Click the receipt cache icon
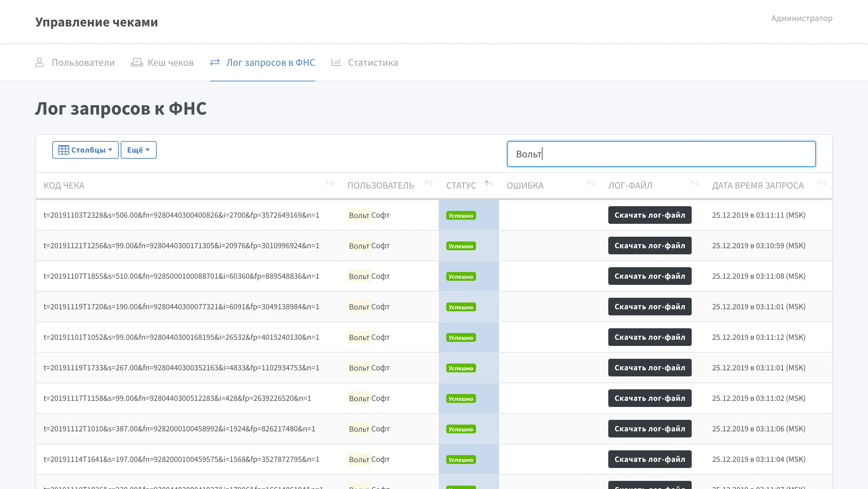 click(137, 62)
